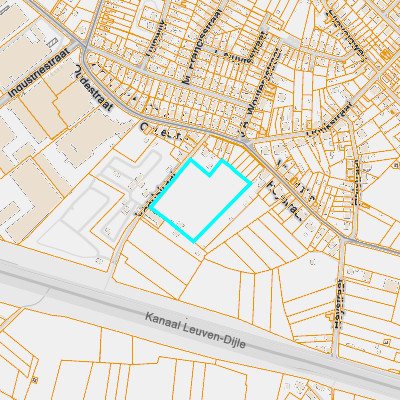Click the bottom corner of the cyan parcel
400x400 pixels.
pos(194,242)
